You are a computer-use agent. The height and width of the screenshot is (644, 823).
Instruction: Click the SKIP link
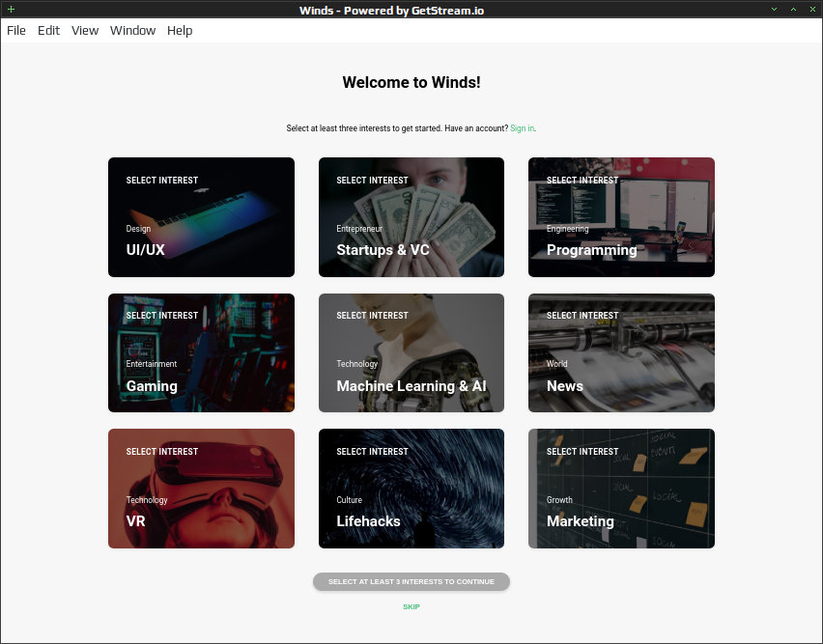411,606
